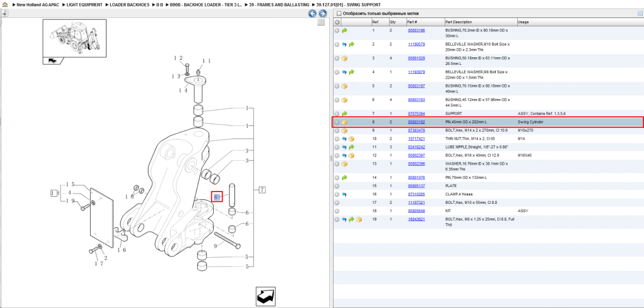This screenshot has height=308, width=644.
Task: Open part number 83416242 link
Action: pos(416,147)
